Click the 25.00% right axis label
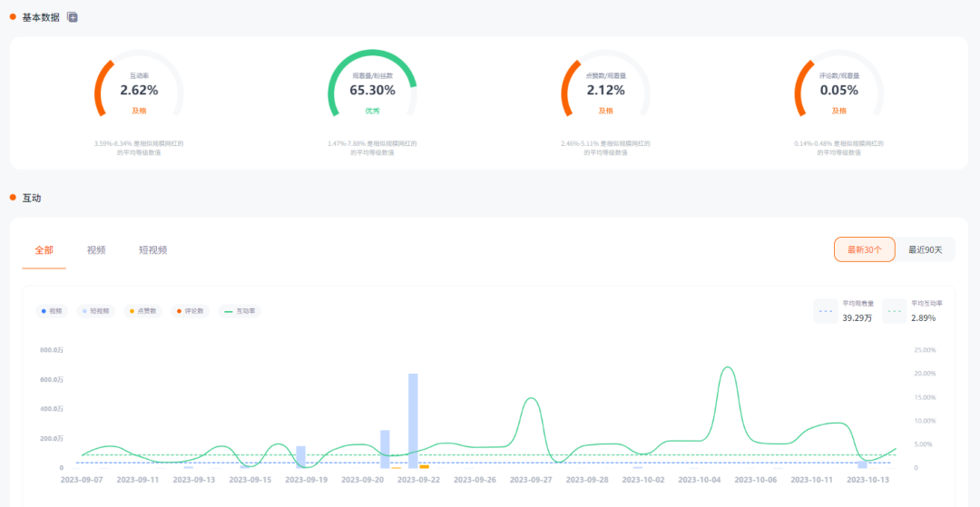The width and height of the screenshot is (980, 507). point(926,350)
